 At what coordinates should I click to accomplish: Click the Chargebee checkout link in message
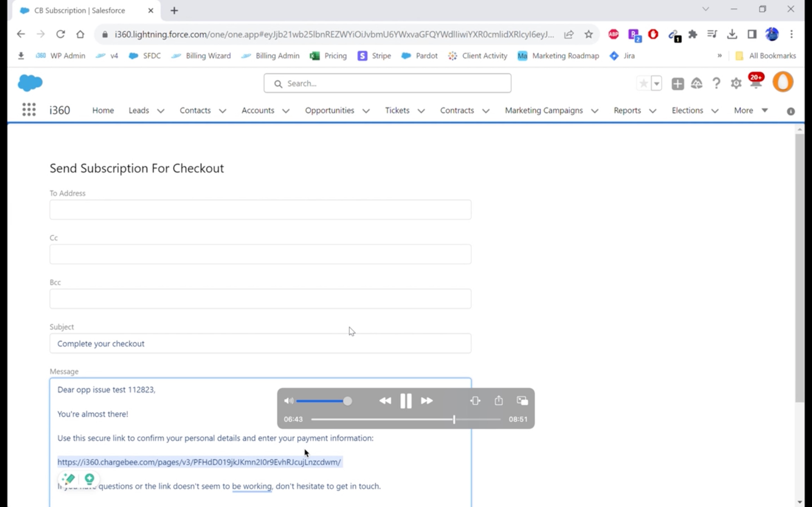coord(199,462)
